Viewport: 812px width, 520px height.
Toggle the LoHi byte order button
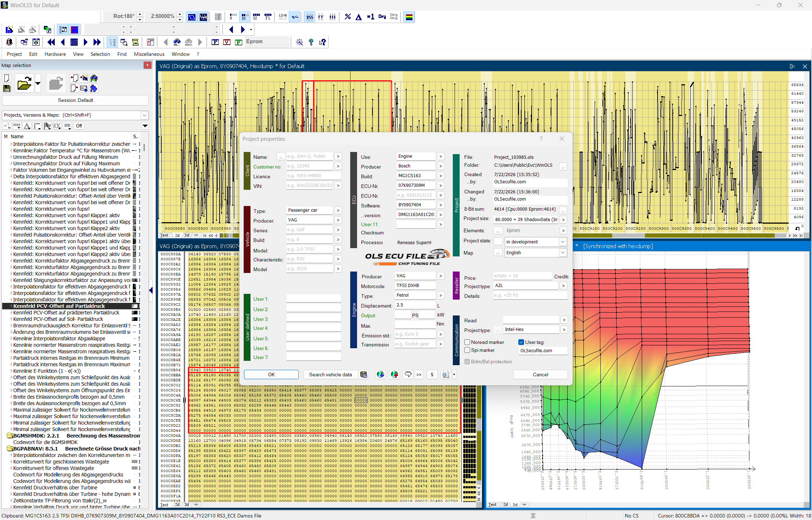click(283, 17)
